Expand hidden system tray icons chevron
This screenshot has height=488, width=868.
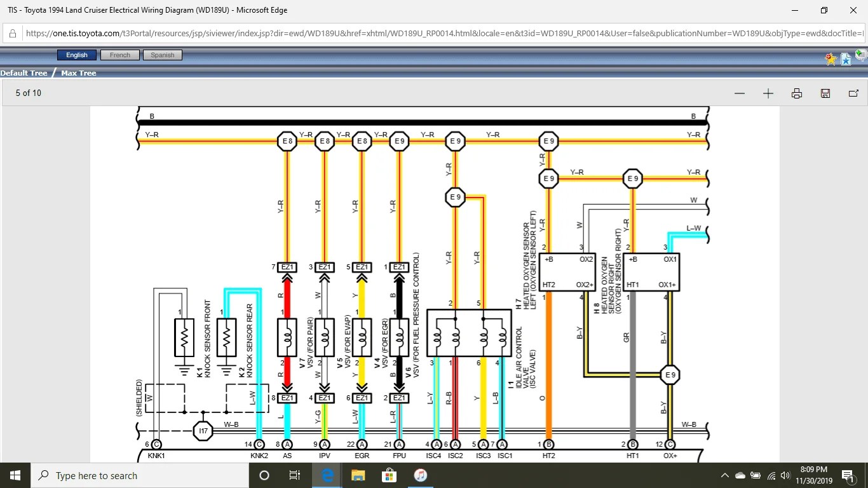(725, 475)
